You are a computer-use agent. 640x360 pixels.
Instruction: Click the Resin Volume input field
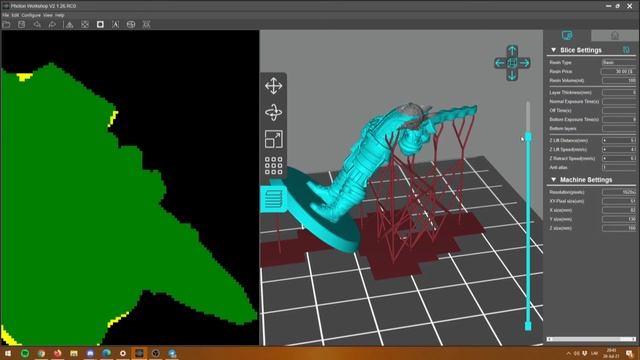point(619,80)
